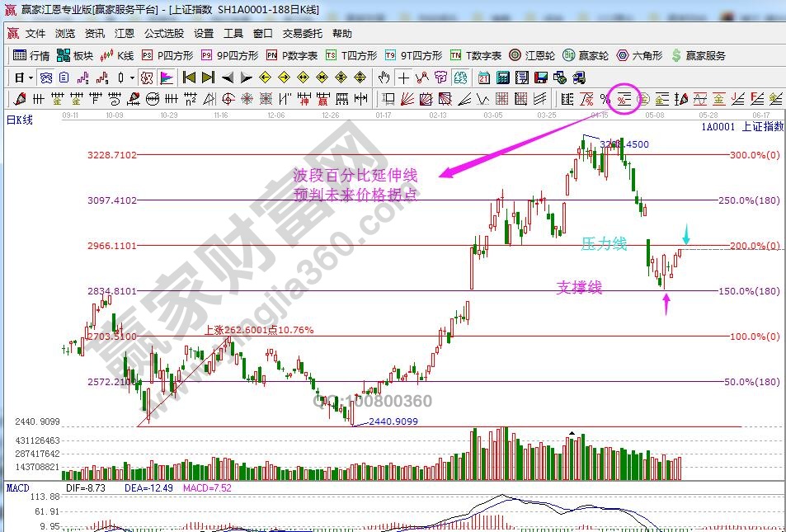Jump to first bar with skip-back arrow
This screenshot has width=786, height=532.
pos(189,78)
